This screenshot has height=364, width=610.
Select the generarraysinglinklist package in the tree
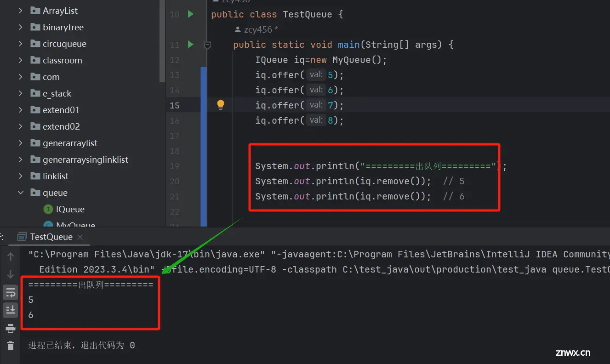(x=86, y=159)
